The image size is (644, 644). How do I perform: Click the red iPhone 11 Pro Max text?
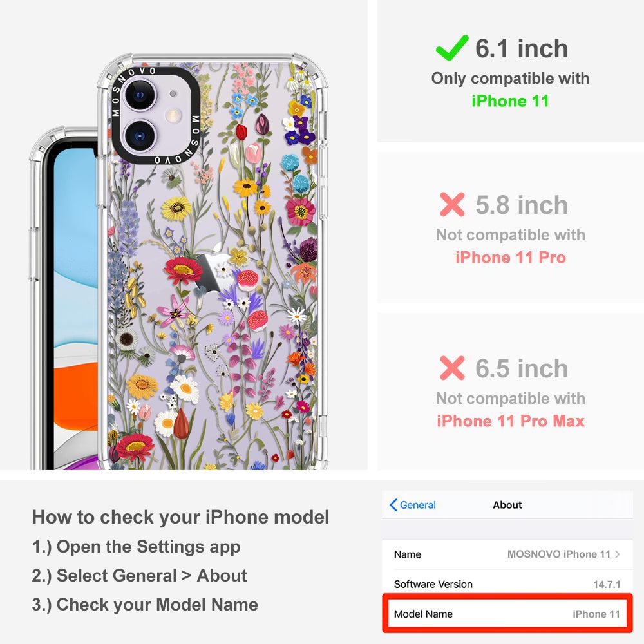[511, 421]
